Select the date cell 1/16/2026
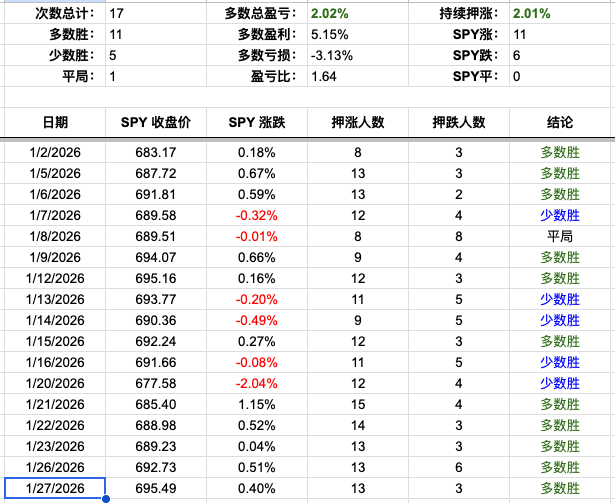Image resolution: width=615 pixels, height=503 pixels. point(55,362)
